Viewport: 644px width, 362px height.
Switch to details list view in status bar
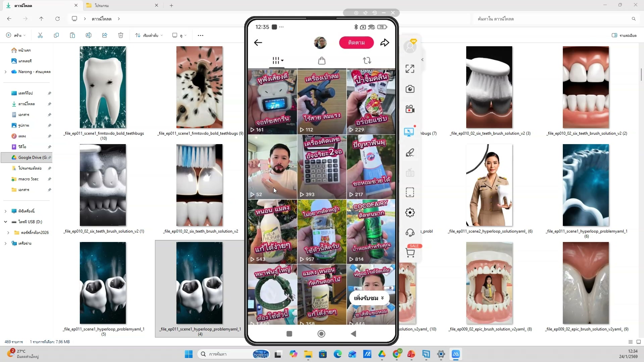(x=630, y=342)
